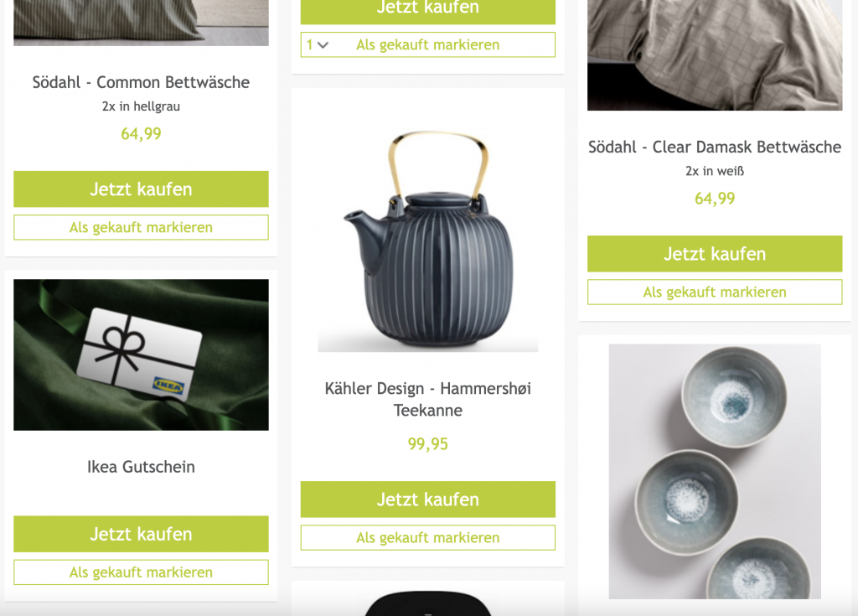
Task: Click the top Als gekauft markieren button
Action: 428,45
